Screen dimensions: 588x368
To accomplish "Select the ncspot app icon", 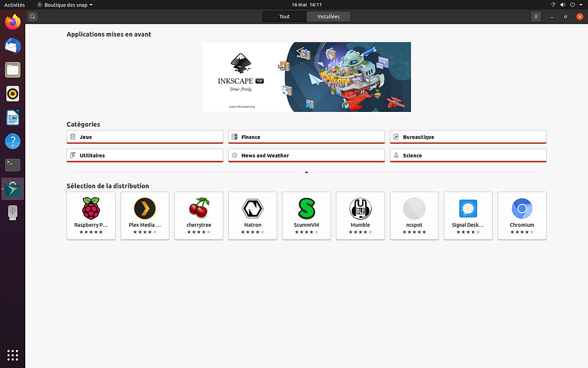I will click(414, 208).
